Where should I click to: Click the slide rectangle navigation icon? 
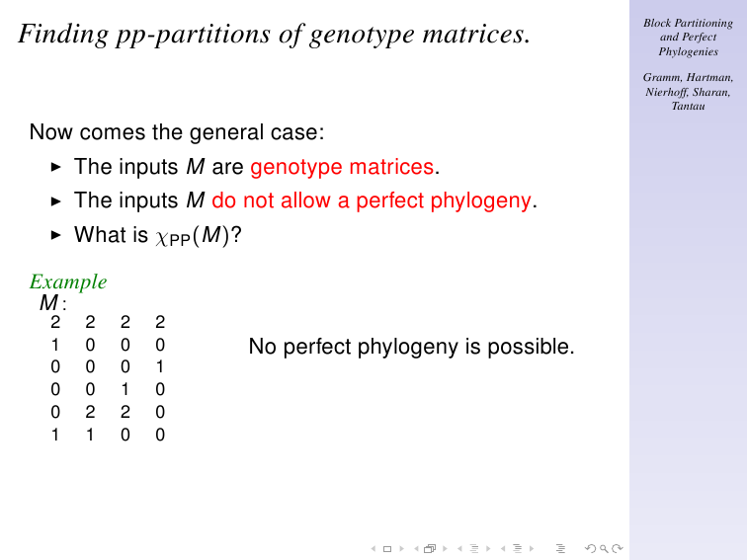point(387,548)
